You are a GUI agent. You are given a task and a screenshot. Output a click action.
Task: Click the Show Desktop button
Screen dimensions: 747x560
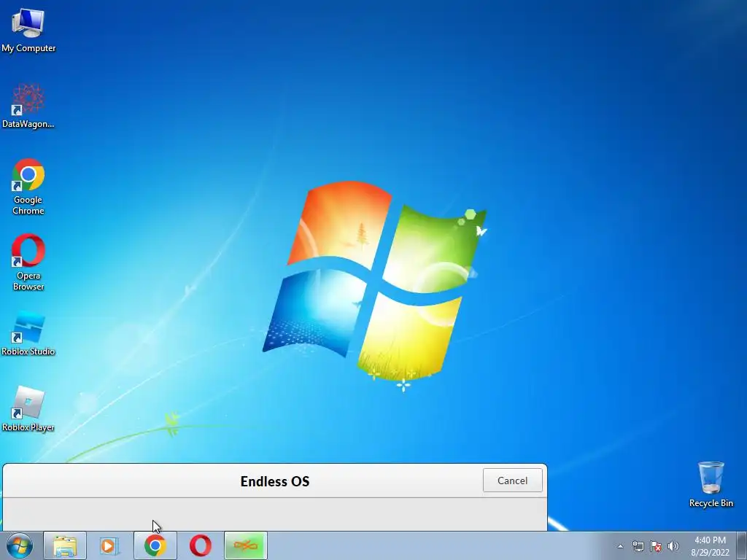[x=742, y=546]
